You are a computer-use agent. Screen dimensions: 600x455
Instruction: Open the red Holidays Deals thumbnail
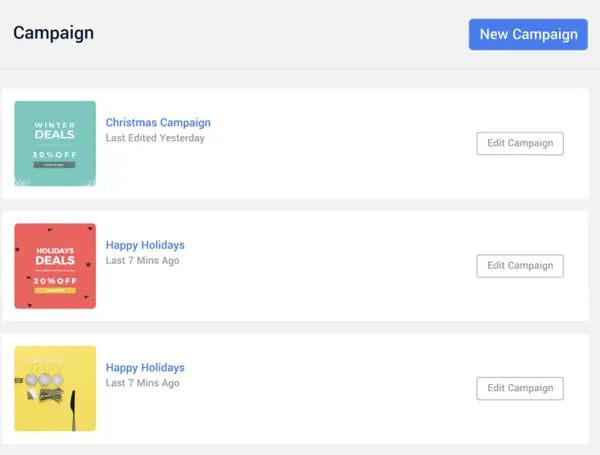[55, 266]
